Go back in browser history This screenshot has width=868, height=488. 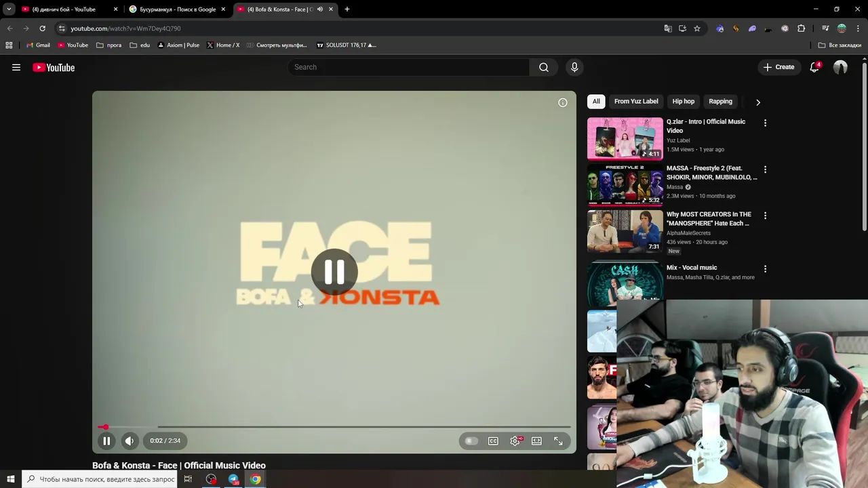tap(9, 28)
